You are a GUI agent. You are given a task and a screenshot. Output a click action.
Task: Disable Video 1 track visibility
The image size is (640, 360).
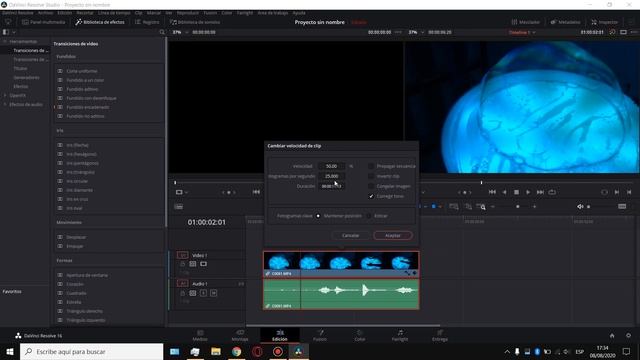click(x=203, y=264)
